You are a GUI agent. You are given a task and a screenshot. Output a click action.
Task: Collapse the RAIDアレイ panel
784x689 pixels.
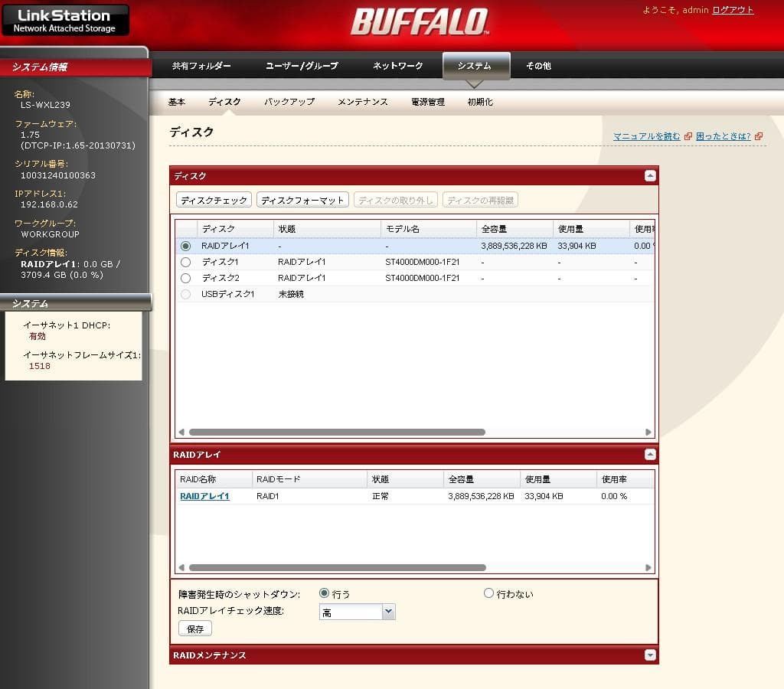pyautogui.click(x=650, y=455)
